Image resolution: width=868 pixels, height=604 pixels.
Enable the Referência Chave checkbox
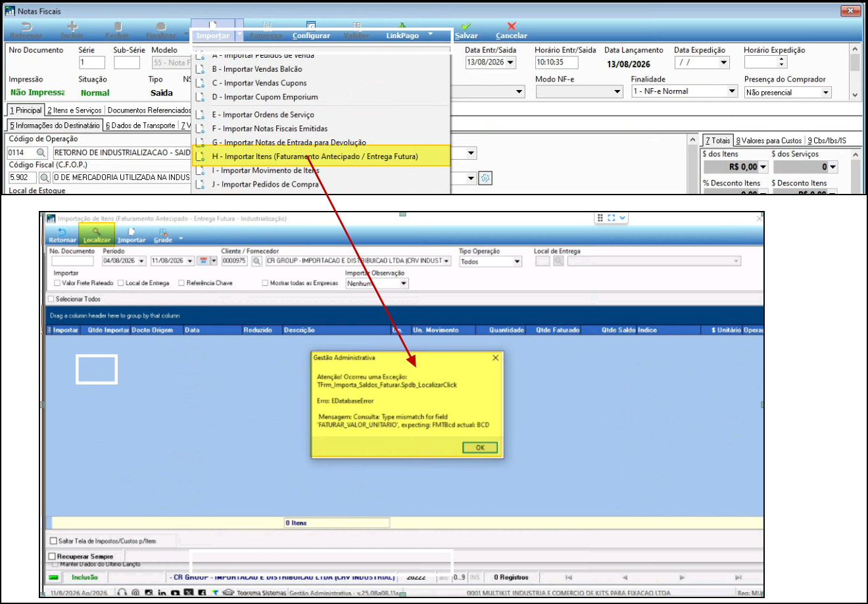[181, 283]
